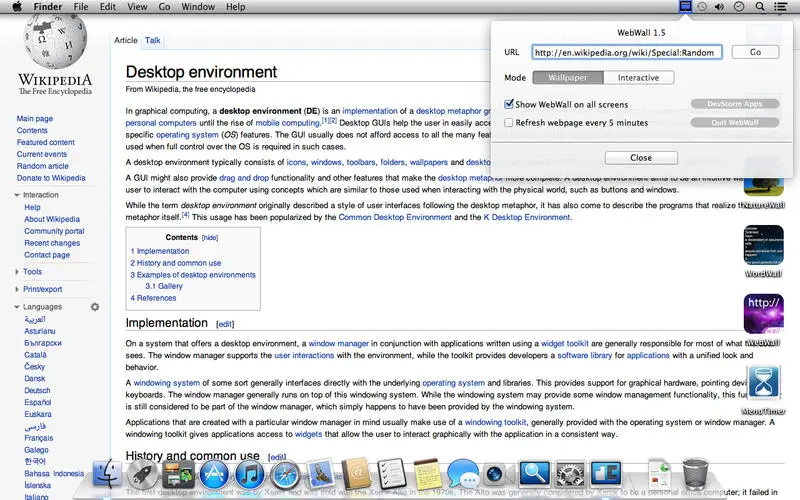Click the Finder icon in the Dock
The height and width of the screenshot is (500, 800).
(x=107, y=474)
